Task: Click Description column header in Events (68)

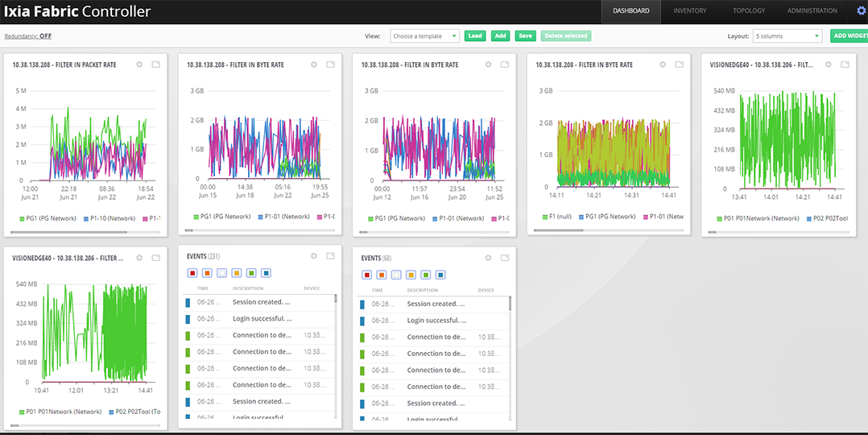Action: pyautogui.click(x=423, y=290)
